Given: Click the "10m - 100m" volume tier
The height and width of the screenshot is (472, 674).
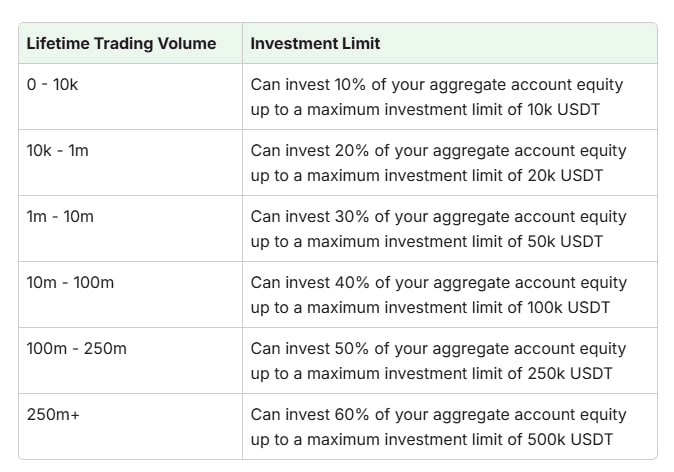Looking at the screenshot, I should (70, 282).
